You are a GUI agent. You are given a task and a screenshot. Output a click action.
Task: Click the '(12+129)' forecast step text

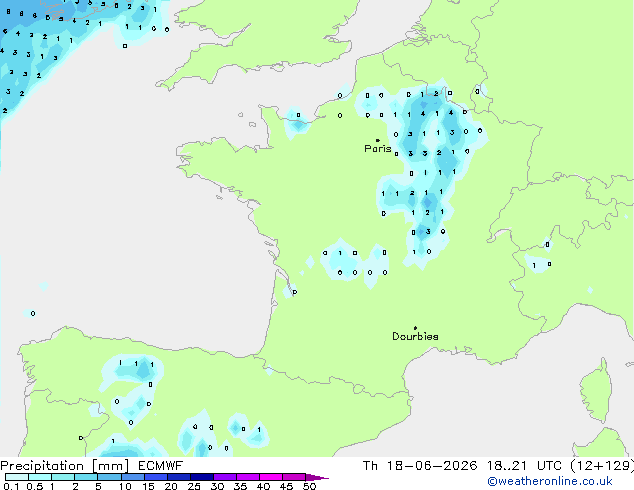[602, 466]
